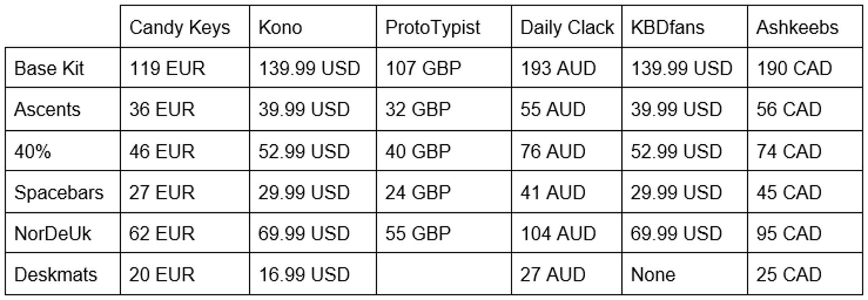The height and width of the screenshot is (300, 868).
Task: Select the Daily Clack column header
Action: point(567,28)
